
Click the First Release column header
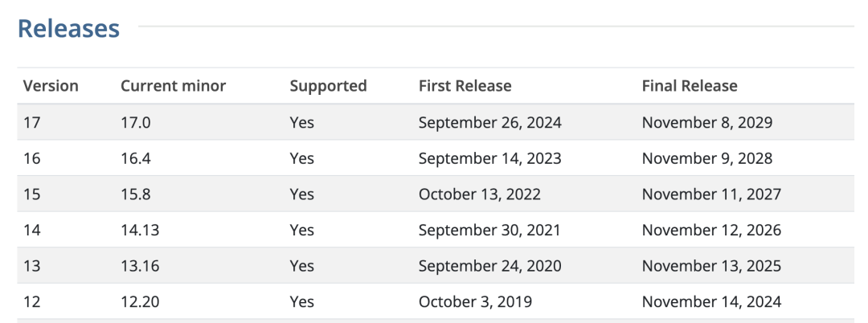click(465, 86)
